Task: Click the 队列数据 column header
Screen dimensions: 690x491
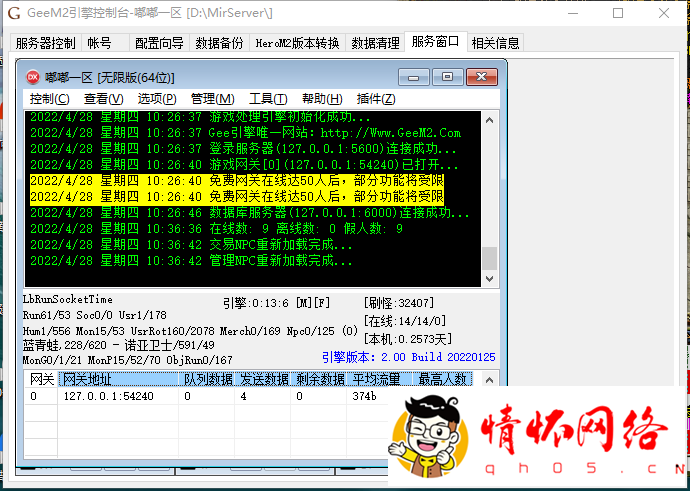Action: coord(206,379)
